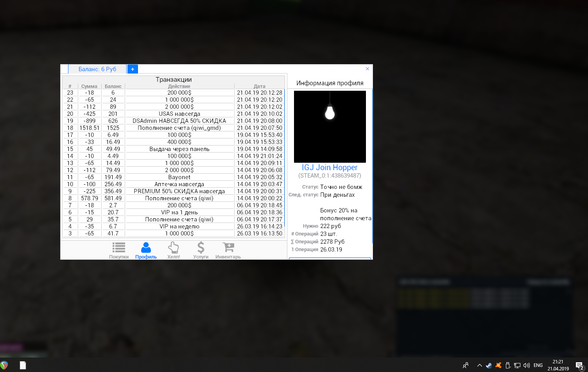Sort transactions by Сумма column header

pyautogui.click(x=89, y=86)
